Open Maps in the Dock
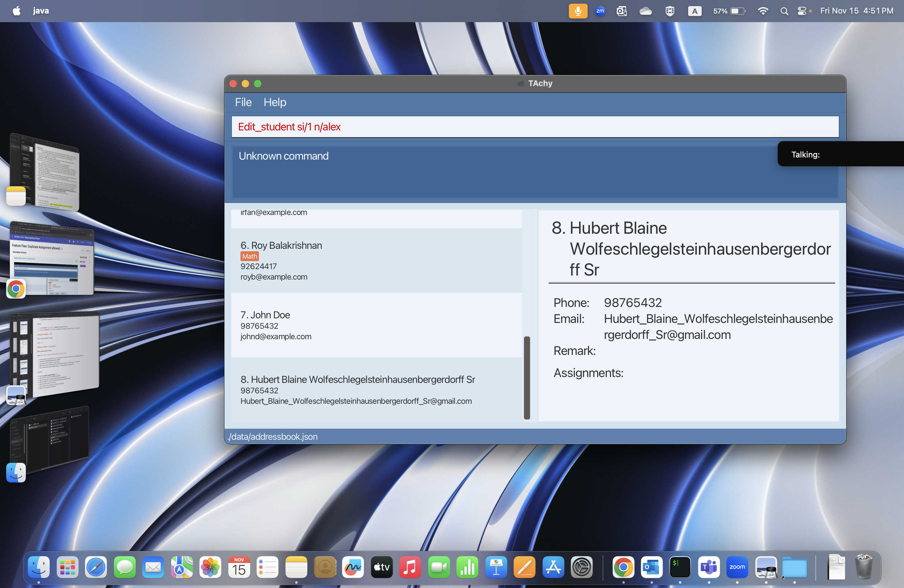 pos(181,567)
